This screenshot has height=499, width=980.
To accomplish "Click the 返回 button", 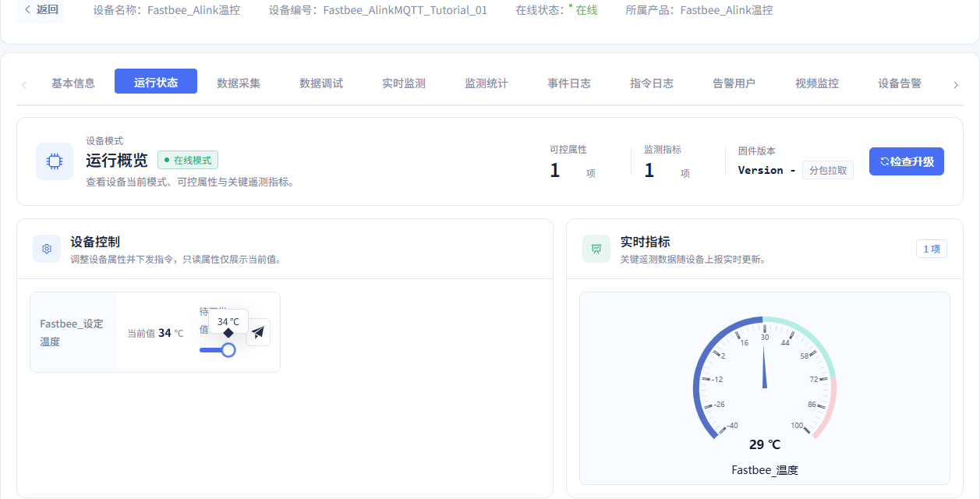I will coord(41,10).
